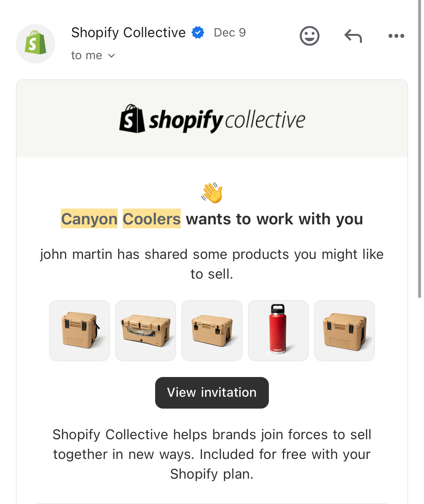Select the last cooler product thumbnail
Image resolution: width=424 pixels, height=504 pixels.
tap(344, 330)
